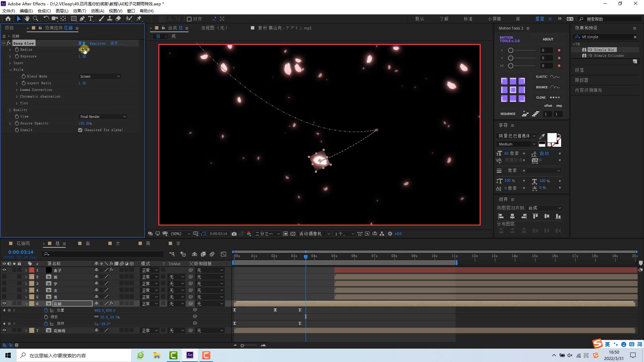Hide the 花瓣雨 layer eye icon
Image resolution: width=644 pixels, height=362 pixels.
click(4, 330)
